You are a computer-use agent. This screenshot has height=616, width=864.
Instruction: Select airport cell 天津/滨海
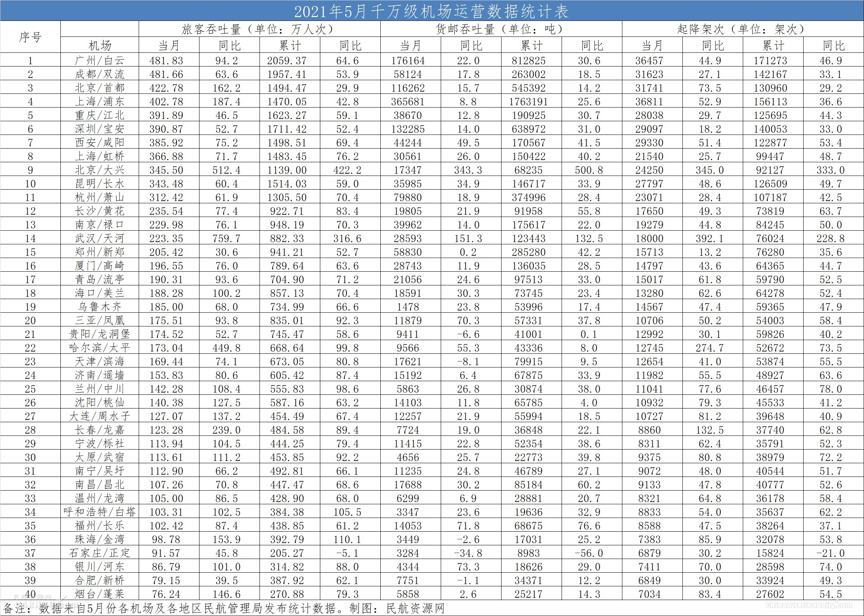tap(100, 361)
